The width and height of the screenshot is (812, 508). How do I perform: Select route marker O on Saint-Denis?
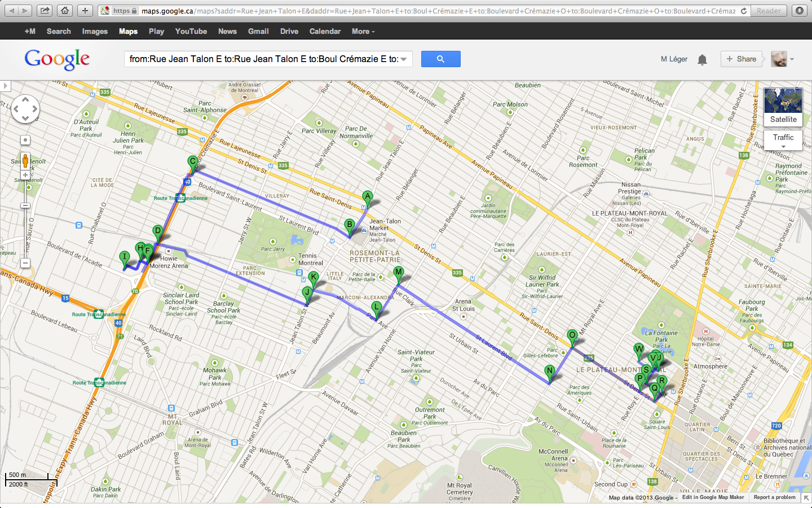pyautogui.click(x=572, y=338)
